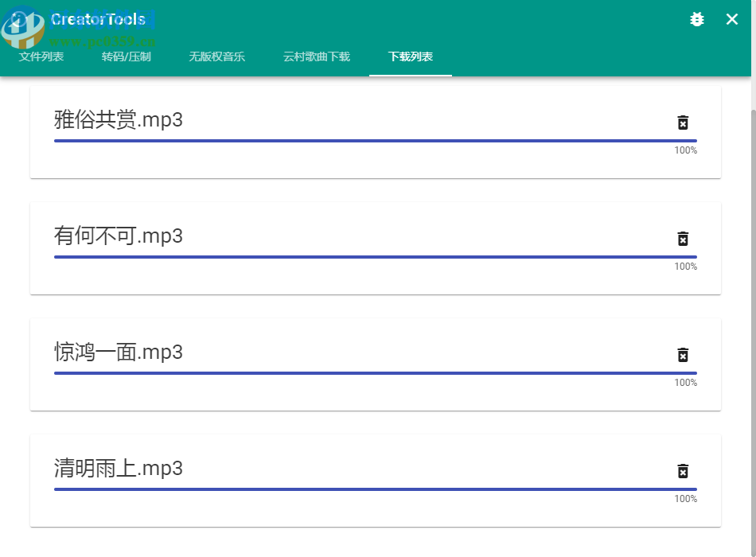Select the trash icon on the topmost download entry
The image size is (756, 557).
(x=684, y=123)
